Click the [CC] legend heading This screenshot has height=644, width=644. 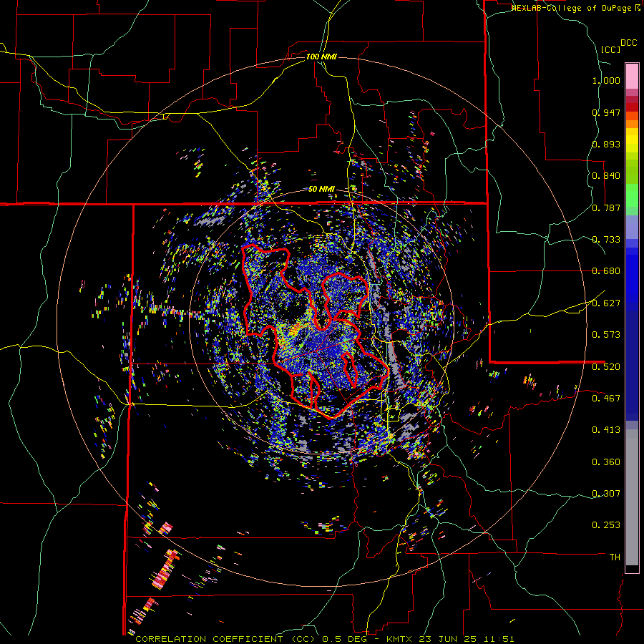pos(610,49)
